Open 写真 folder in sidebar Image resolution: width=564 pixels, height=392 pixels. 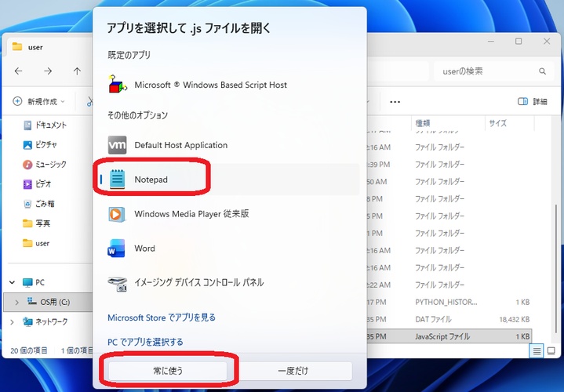[x=37, y=223]
